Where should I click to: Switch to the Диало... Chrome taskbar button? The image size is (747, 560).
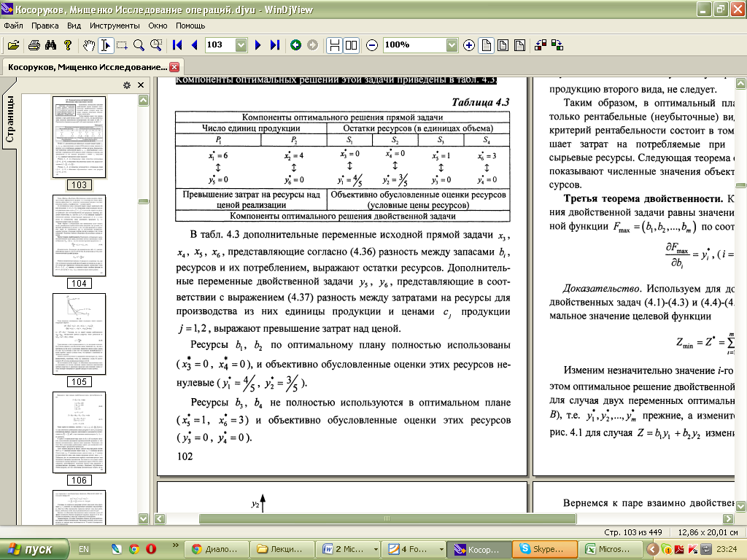pyautogui.click(x=216, y=549)
